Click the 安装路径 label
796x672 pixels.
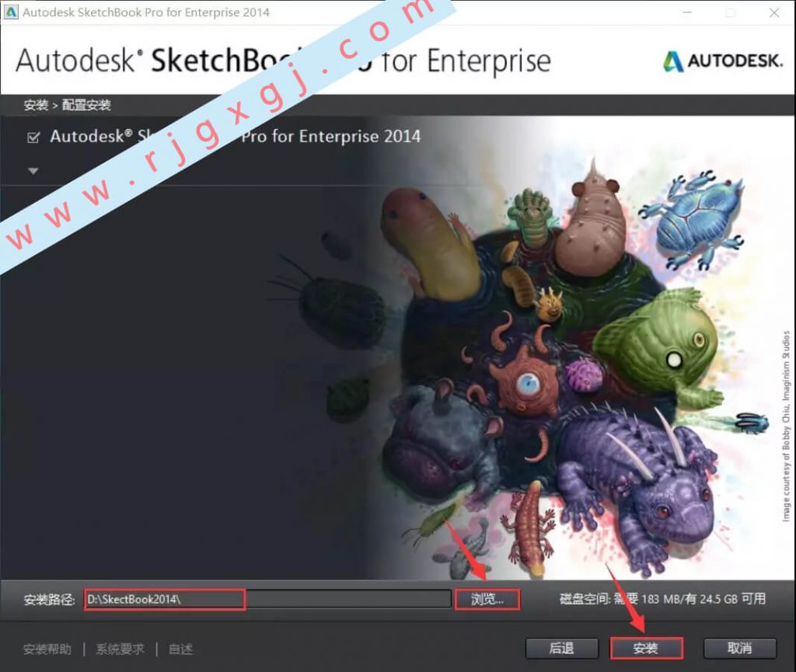(x=49, y=600)
